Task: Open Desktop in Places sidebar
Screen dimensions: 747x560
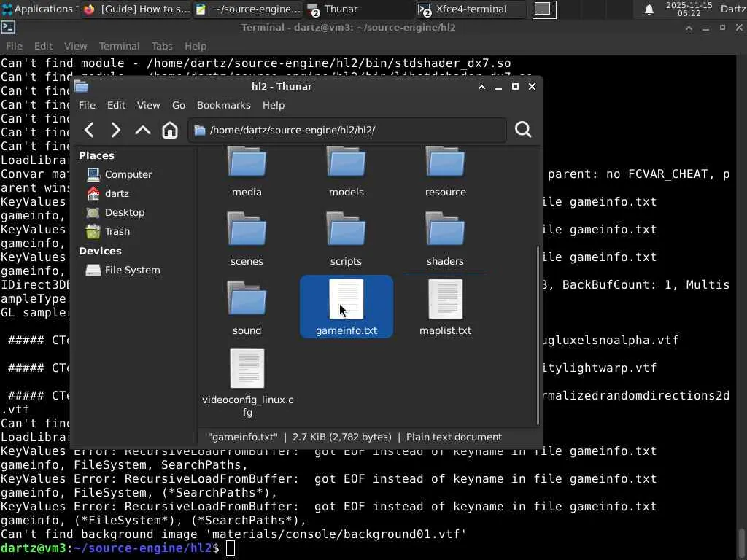Action: click(x=115, y=212)
